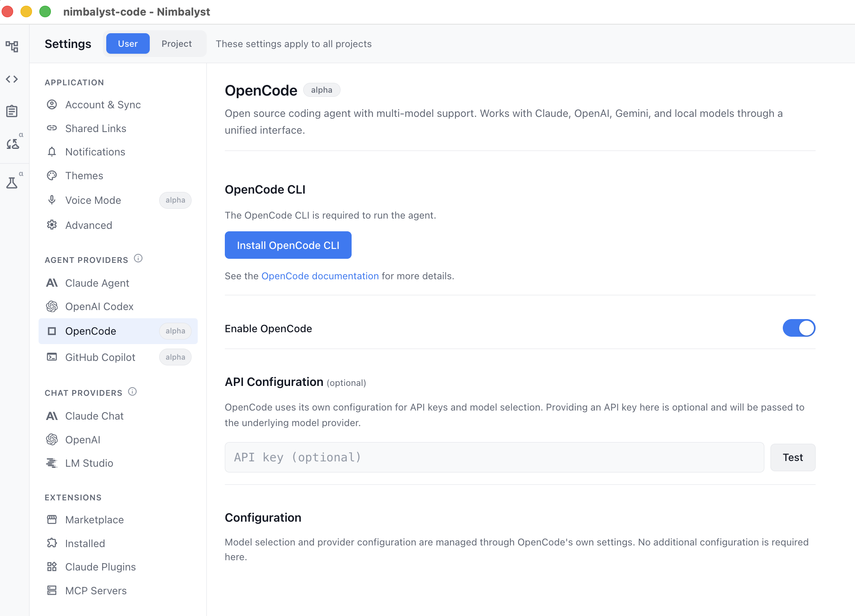855x616 pixels.
Task: Select Claude Agent provider
Action: pos(118,283)
